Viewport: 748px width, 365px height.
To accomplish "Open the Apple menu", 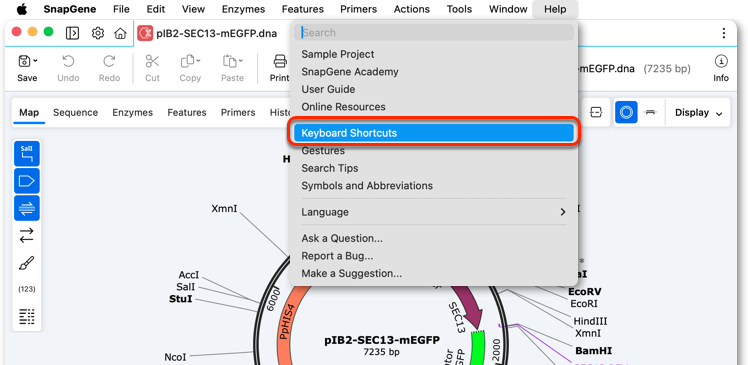I will (x=22, y=9).
